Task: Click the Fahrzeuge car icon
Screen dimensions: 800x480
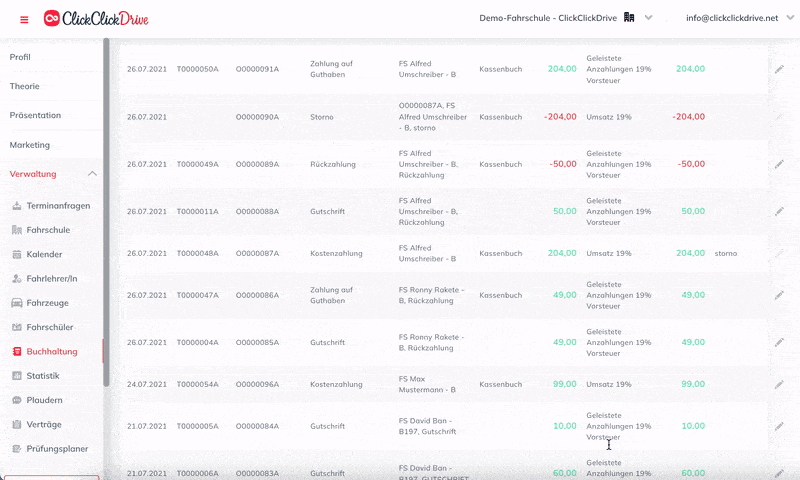Action: click(x=17, y=303)
